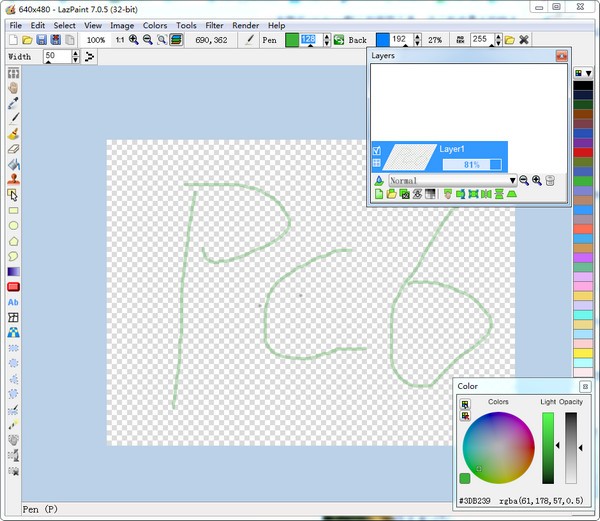The height and width of the screenshot is (521, 600).
Task: Choose the Rectangle shape tool
Action: click(x=14, y=210)
